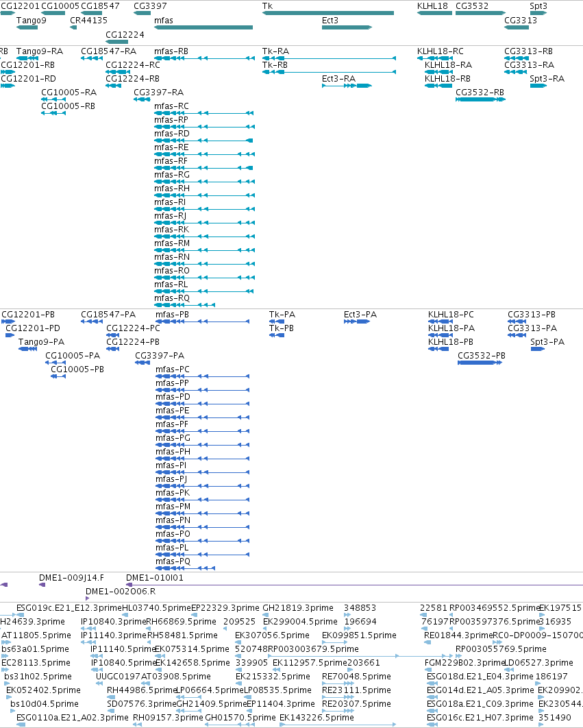The height and width of the screenshot is (728, 583).
Task: Select the mfas-PJ protein label
Action: (x=171, y=479)
